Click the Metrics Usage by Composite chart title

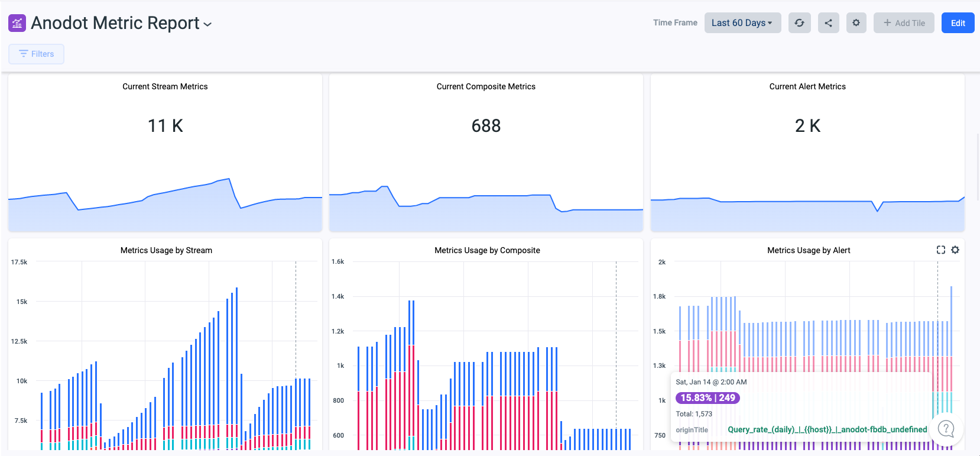click(x=487, y=250)
